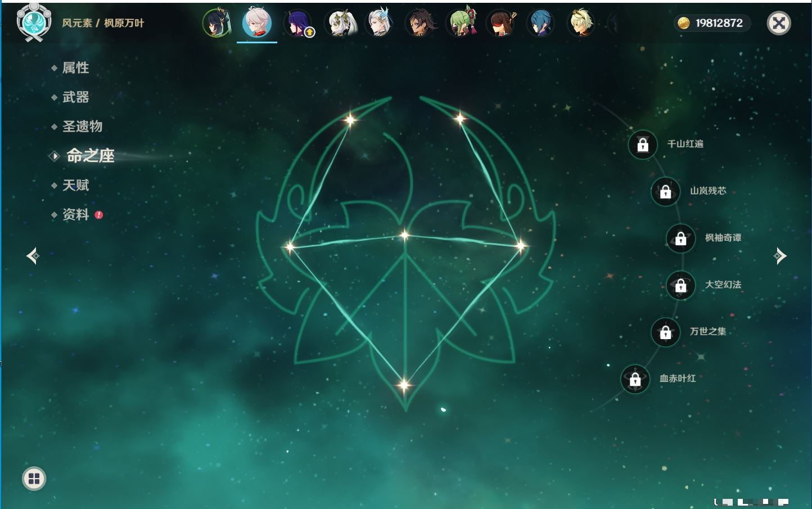
Task: Click the 万世之集 label text
Action: 708,331
